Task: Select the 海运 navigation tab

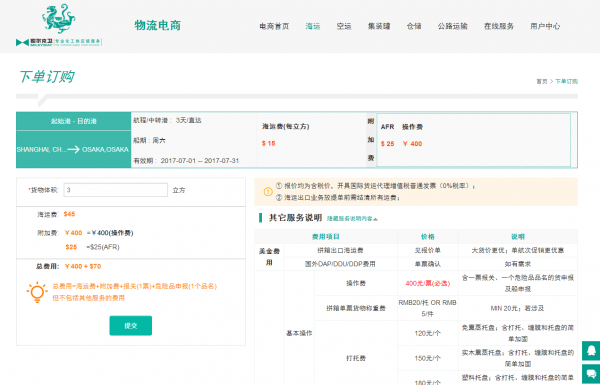Action: [x=313, y=26]
